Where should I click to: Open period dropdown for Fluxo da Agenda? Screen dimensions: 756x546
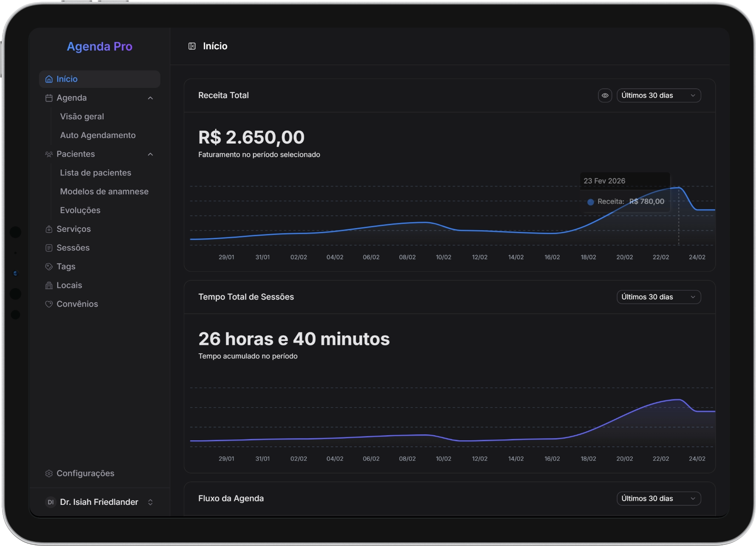(658, 498)
